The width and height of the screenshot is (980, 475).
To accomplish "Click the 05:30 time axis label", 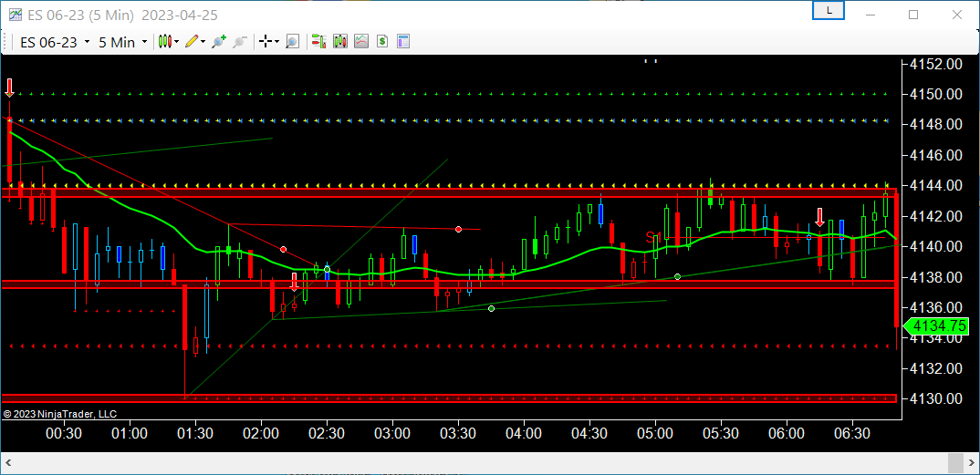I will (721, 432).
